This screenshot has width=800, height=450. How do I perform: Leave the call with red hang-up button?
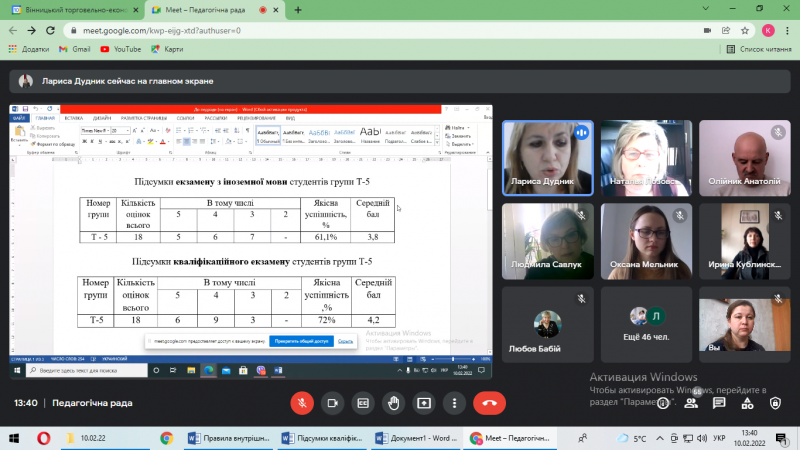(x=489, y=403)
